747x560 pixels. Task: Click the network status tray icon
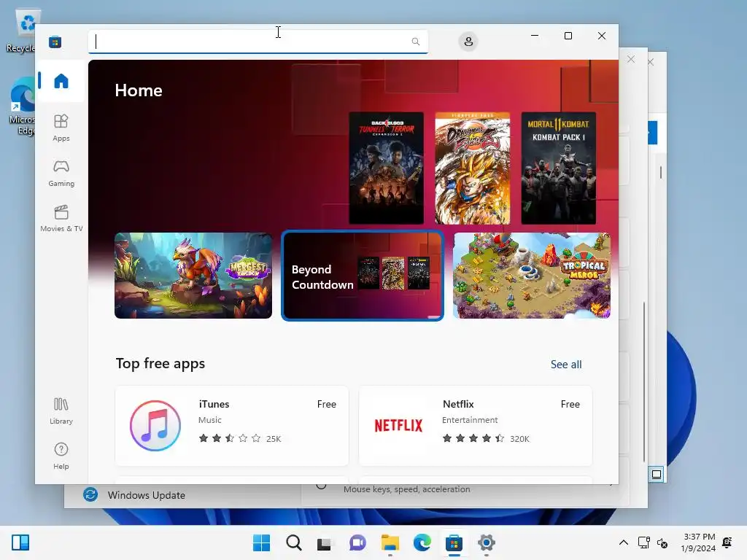click(x=643, y=542)
